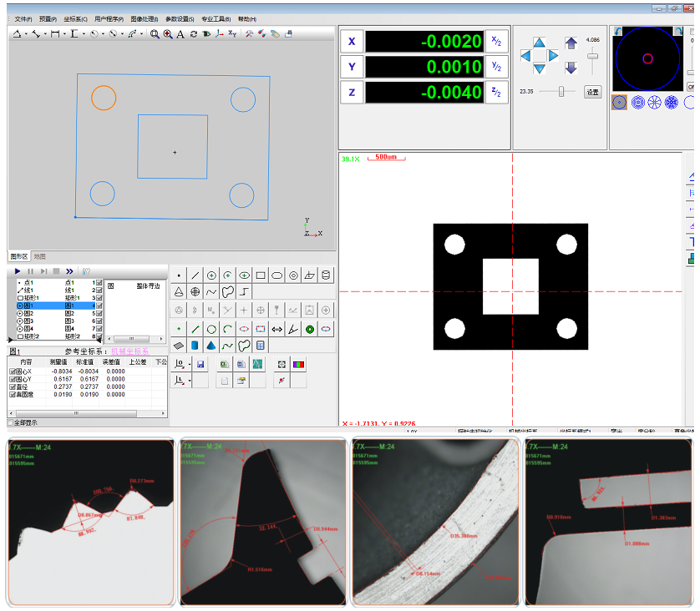Click the X/2 half-value button
Image resolution: width=700 pixels, height=611 pixels.
click(496, 42)
